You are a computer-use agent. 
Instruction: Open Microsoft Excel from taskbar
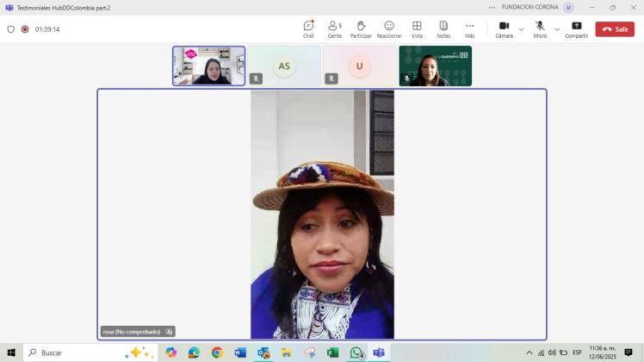[332, 353]
